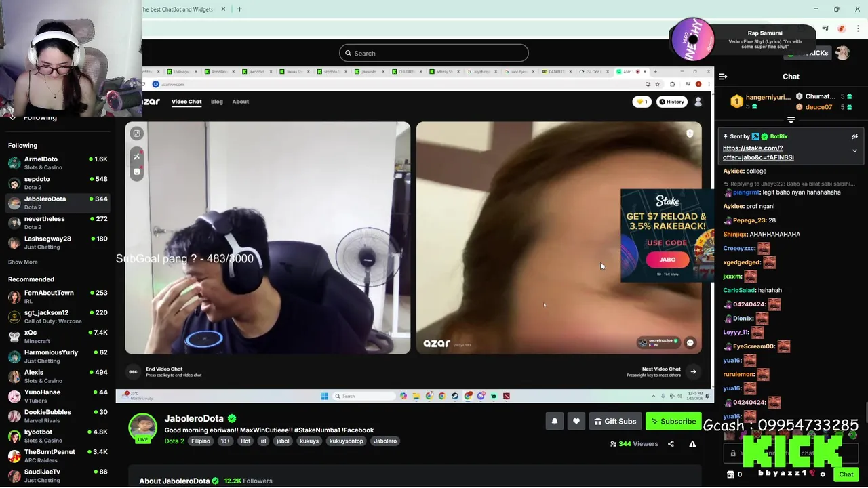This screenshot has height=488, width=868.
Task: Open TheBurntPeanut recommended channel
Action: click(x=58, y=455)
